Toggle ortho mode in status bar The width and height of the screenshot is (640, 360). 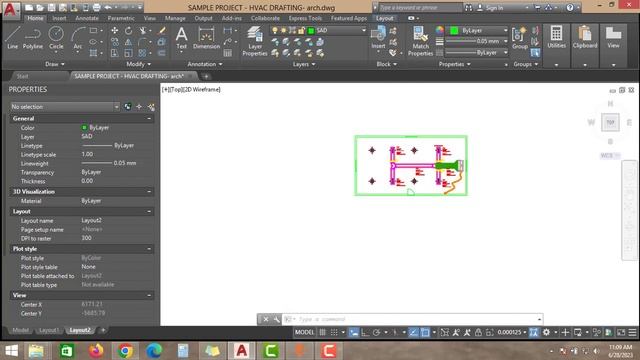pyautogui.click(x=365, y=333)
